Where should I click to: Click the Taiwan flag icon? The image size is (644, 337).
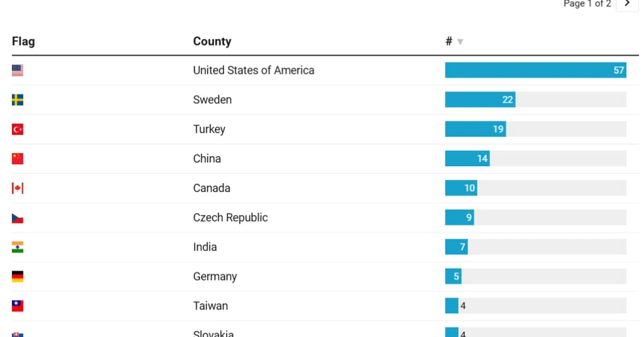[18, 306]
